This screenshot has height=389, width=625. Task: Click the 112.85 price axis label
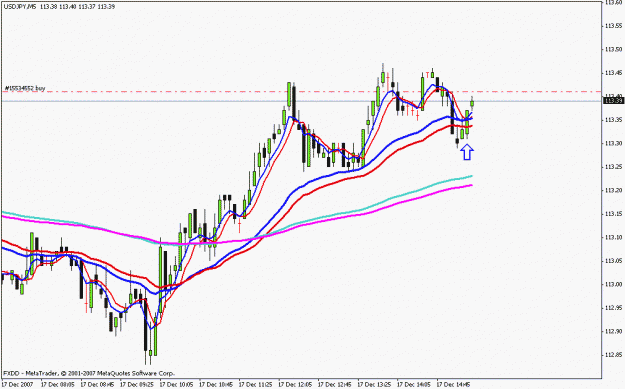[613, 355]
